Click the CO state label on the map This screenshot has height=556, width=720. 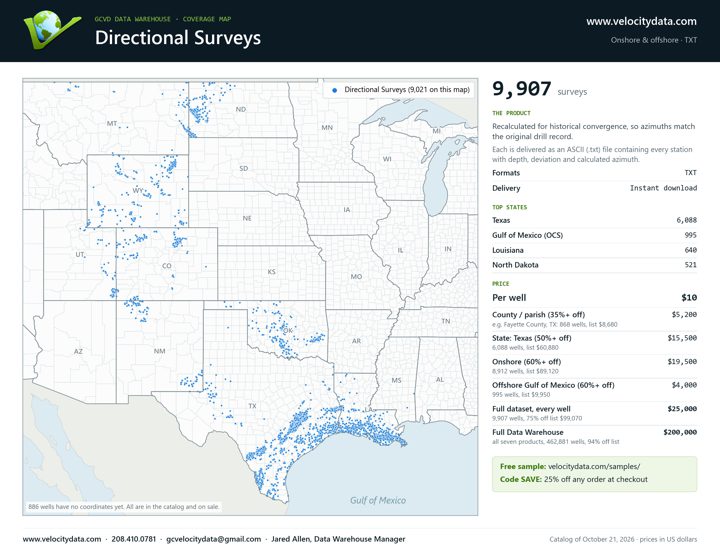click(x=167, y=266)
